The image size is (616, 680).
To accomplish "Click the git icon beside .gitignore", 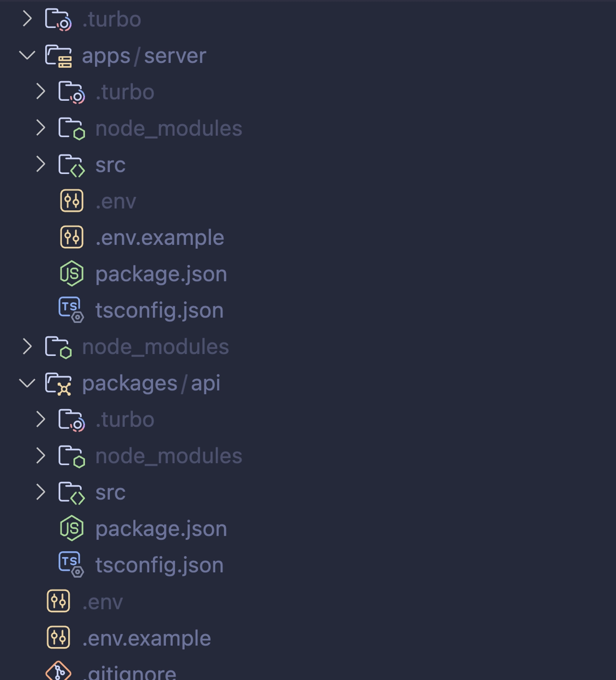I will coord(58,671).
